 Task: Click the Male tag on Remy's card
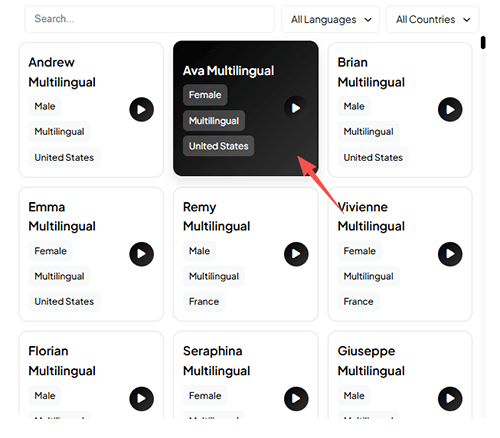(x=199, y=251)
